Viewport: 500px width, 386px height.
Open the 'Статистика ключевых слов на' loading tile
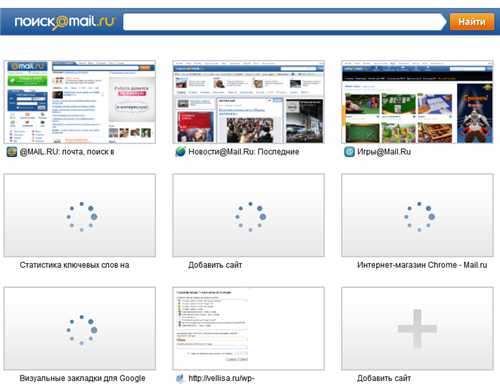pyautogui.click(x=80, y=215)
